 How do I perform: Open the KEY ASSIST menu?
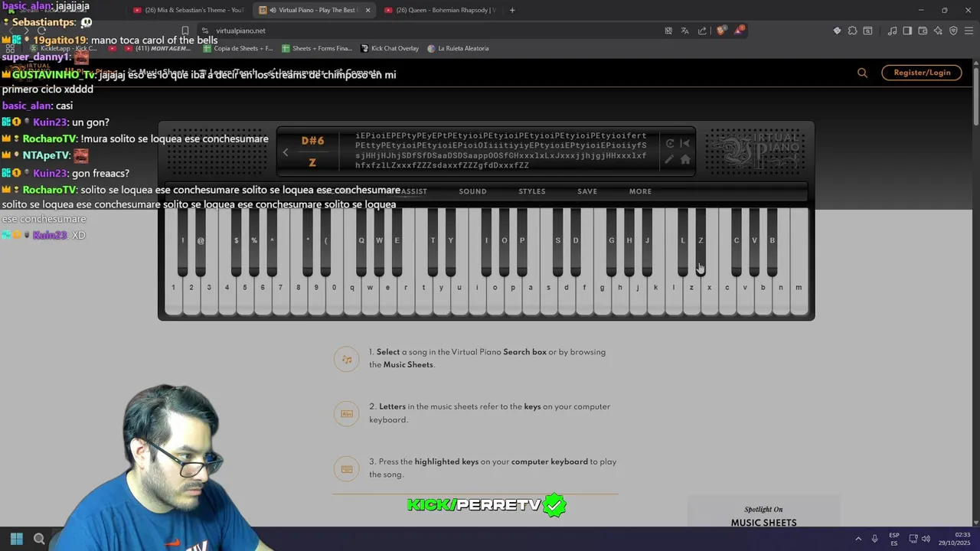point(407,191)
